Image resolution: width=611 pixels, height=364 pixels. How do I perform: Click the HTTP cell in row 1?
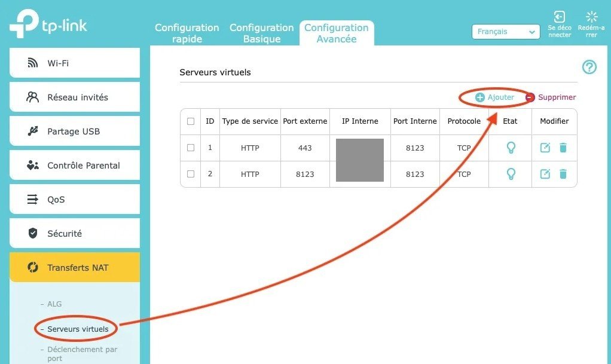coord(250,148)
